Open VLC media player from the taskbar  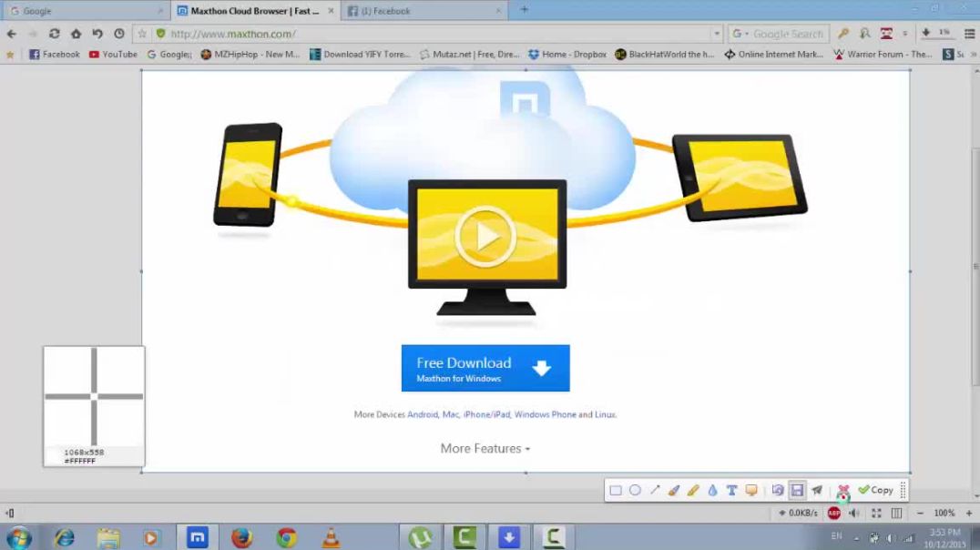pos(332,537)
